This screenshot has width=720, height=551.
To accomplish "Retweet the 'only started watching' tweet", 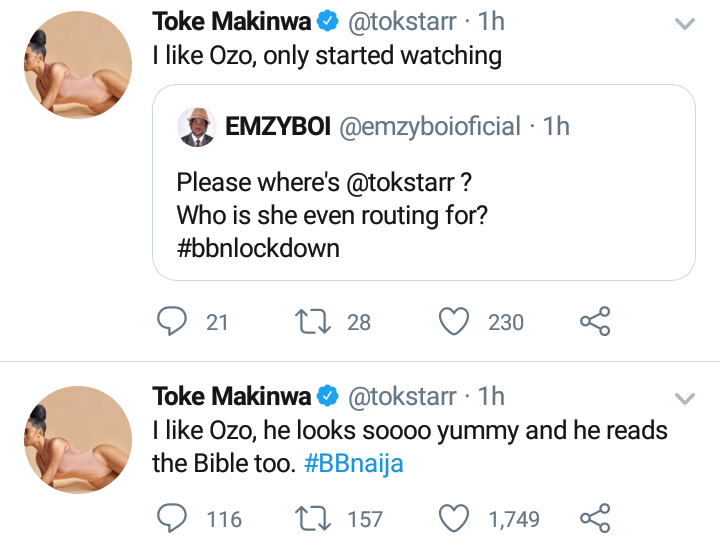I will pos(314,321).
